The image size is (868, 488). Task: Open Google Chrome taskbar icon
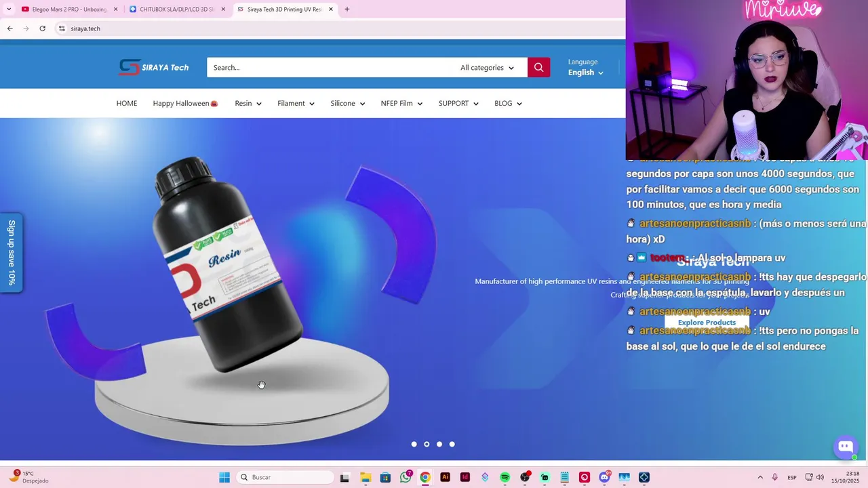coord(425,477)
